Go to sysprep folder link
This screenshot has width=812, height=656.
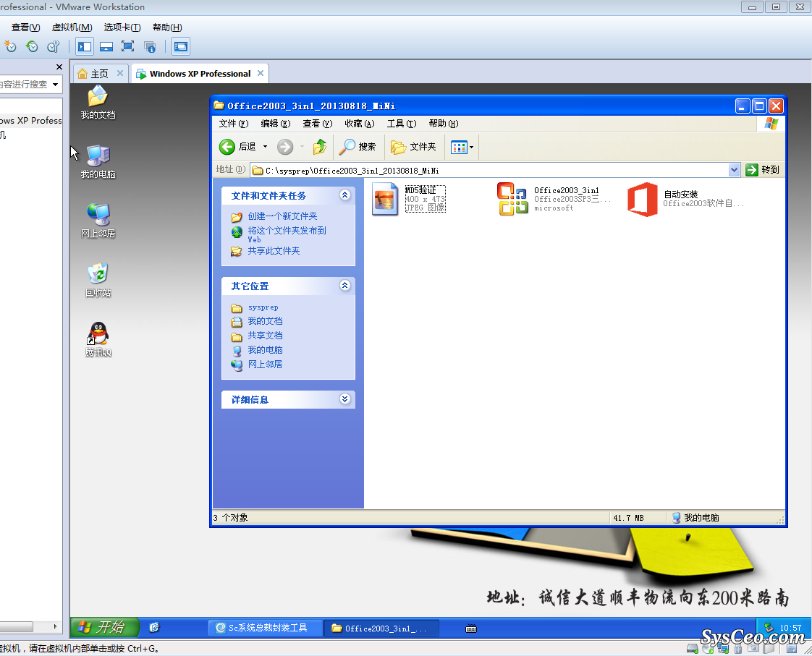263,307
